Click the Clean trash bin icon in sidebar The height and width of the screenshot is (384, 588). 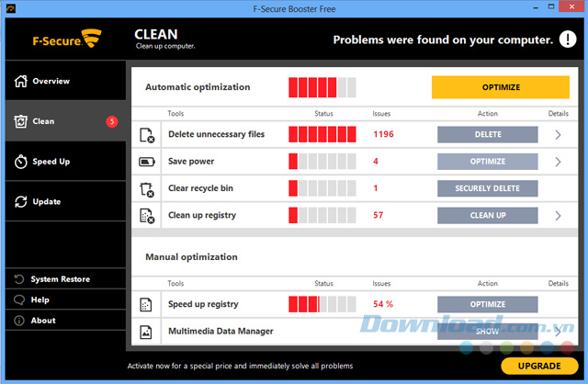coord(20,121)
